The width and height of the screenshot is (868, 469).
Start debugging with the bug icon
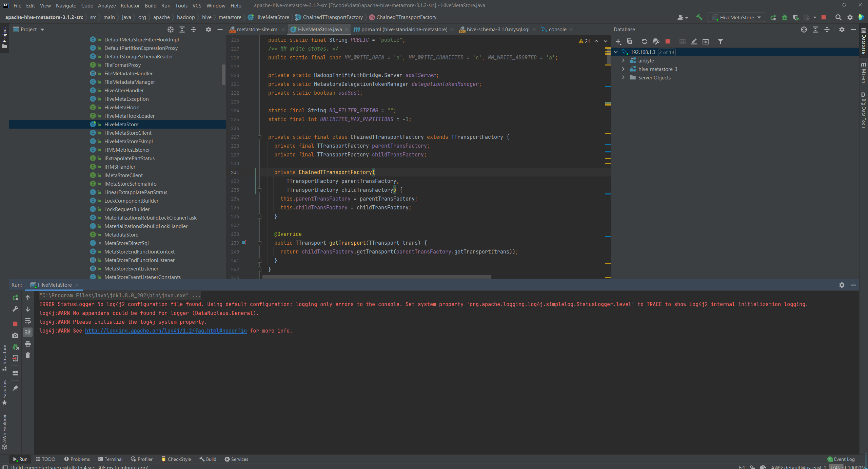785,17
